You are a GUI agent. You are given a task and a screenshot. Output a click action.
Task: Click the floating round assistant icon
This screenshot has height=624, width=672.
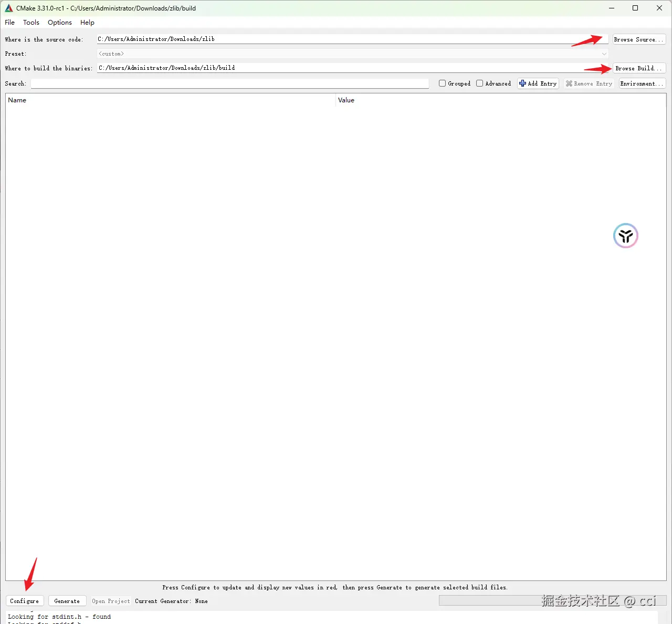point(626,236)
